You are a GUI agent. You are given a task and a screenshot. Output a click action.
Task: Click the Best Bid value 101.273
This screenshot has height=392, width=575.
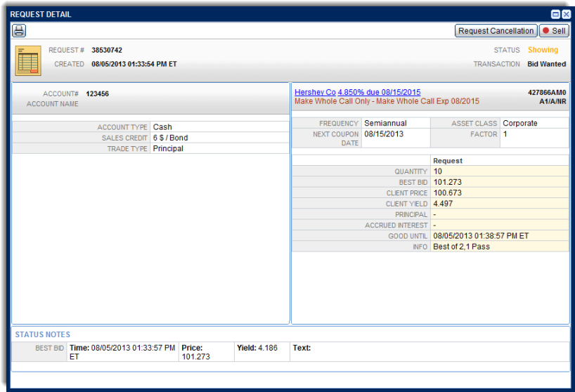(499, 182)
